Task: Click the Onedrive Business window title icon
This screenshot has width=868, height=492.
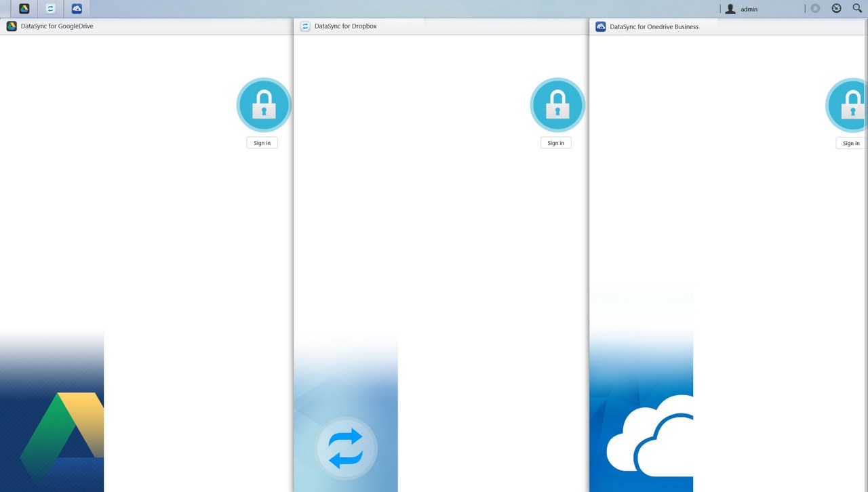Action: click(x=601, y=26)
